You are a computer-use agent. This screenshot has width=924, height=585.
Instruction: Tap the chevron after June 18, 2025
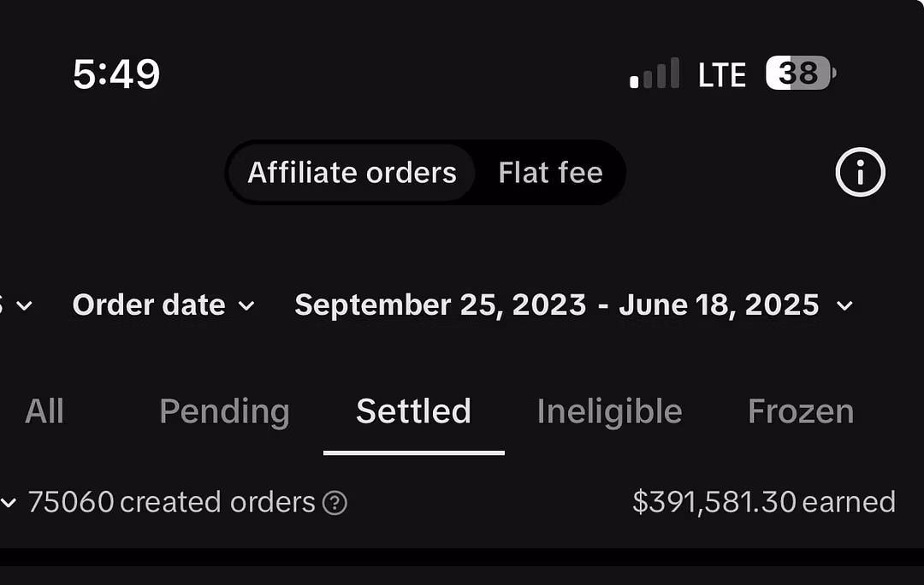pyautogui.click(x=844, y=306)
